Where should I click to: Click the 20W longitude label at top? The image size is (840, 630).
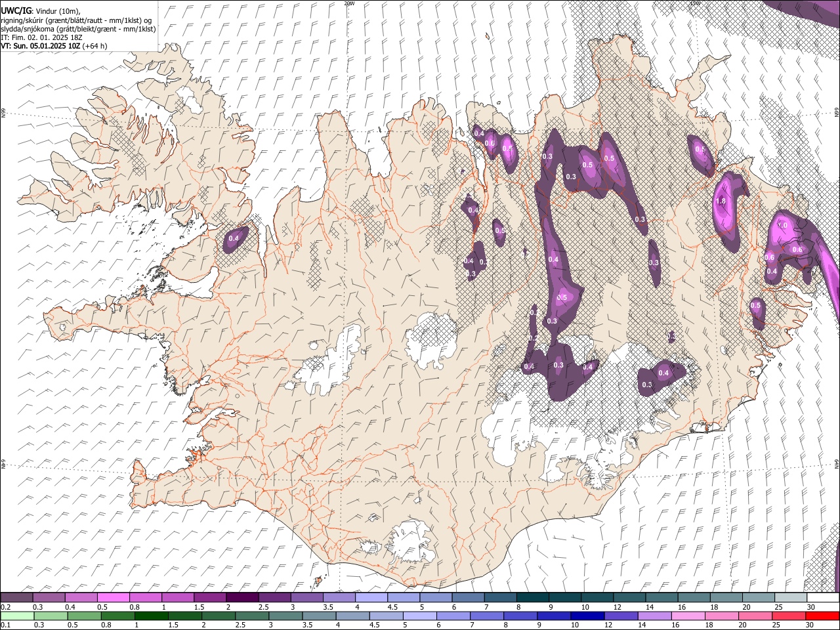(349, 3)
